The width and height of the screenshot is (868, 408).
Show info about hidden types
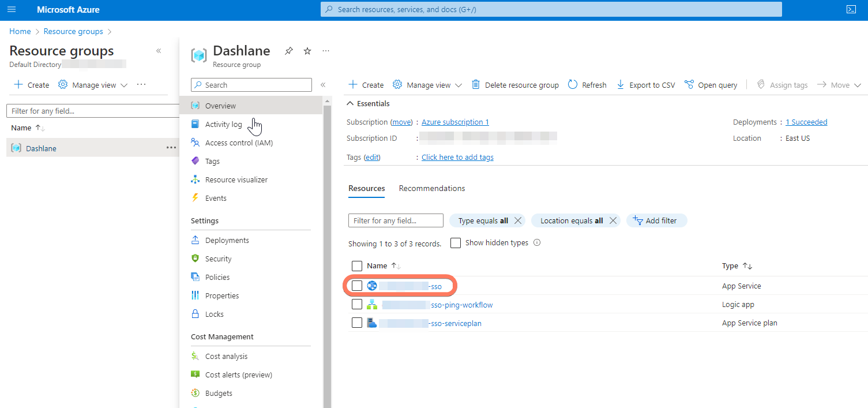(x=537, y=243)
